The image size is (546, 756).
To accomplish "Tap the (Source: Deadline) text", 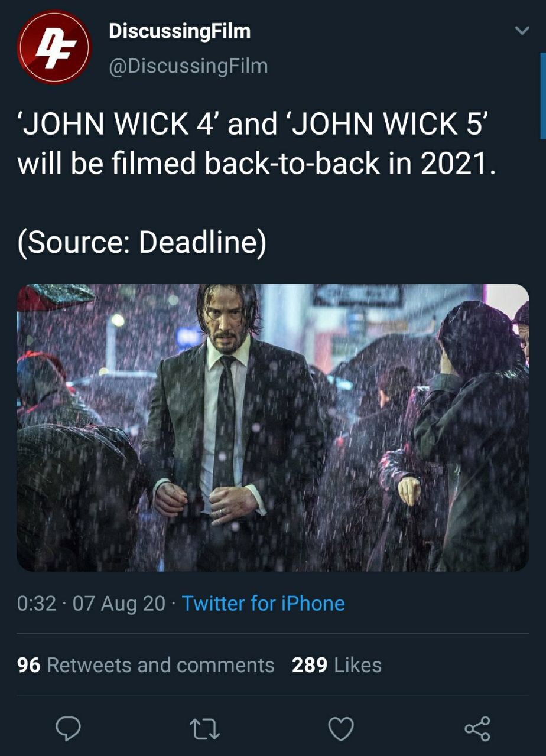I will coord(142,243).
